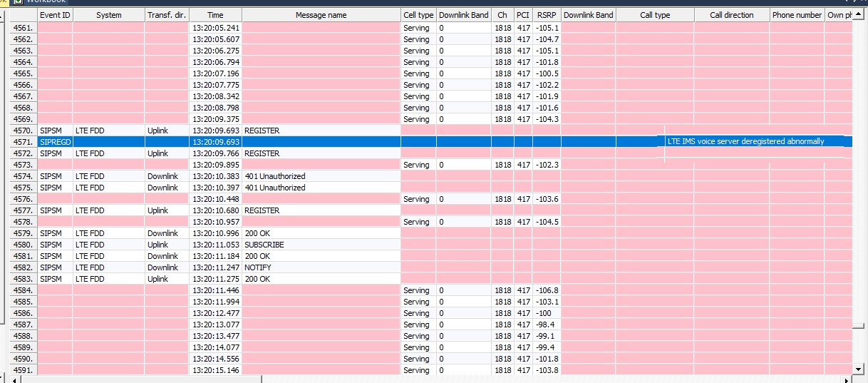This screenshot has height=383, width=868.
Task: Sort by the Event ID column header
Action: pyautogui.click(x=55, y=15)
